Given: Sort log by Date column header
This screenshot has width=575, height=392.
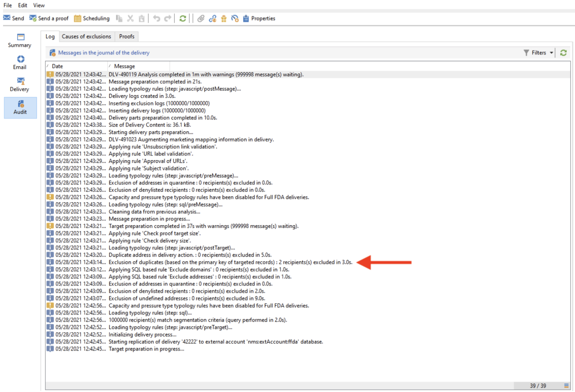Looking at the screenshot, I should [57, 66].
